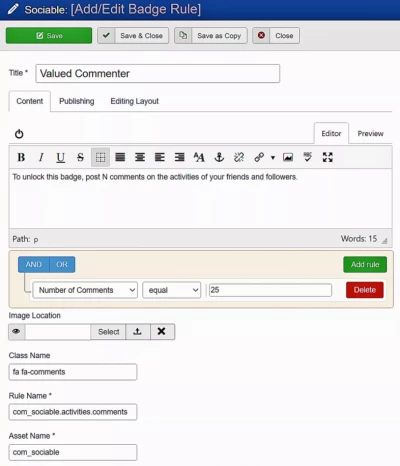The width and height of the screenshot is (400, 466).
Task: Click the Class Name input field
Action: pos(73,372)
